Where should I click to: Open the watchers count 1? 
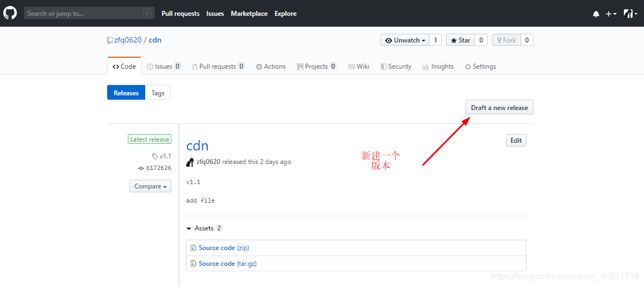[x=435, y=40]
